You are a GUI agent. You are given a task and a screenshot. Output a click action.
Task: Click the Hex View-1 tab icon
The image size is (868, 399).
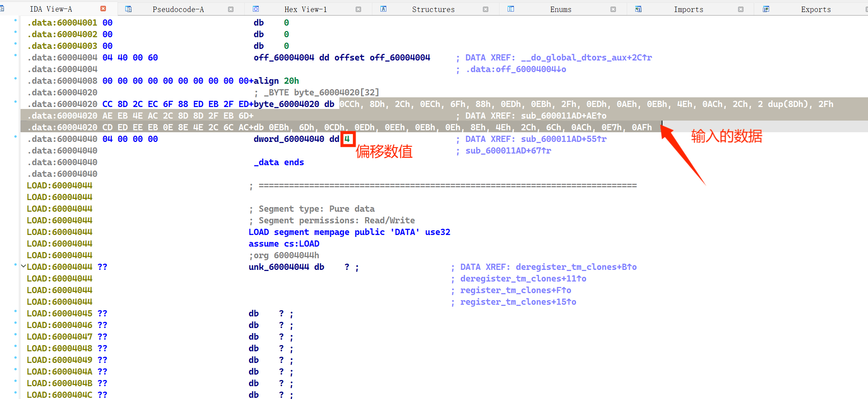(x=256, y=9)
